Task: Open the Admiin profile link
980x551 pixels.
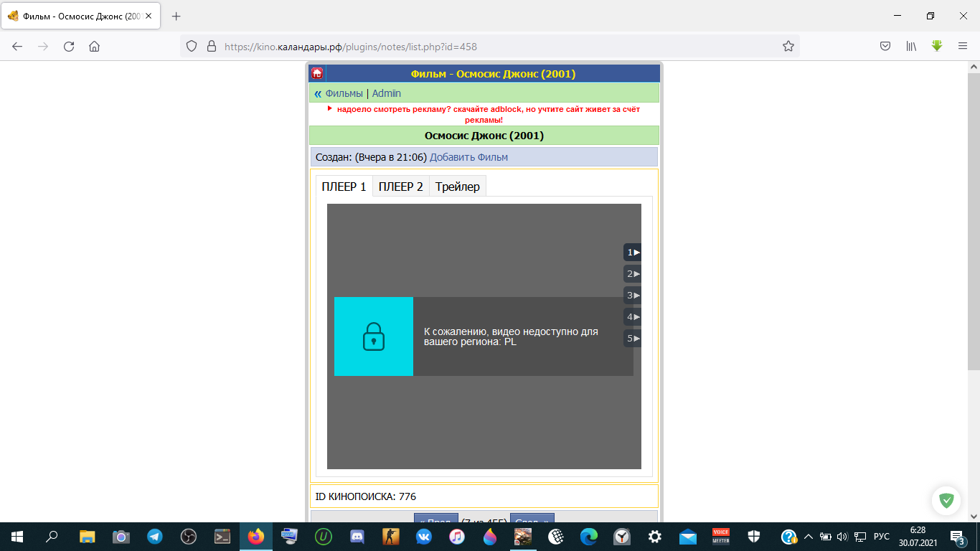Action: (386, 93)
